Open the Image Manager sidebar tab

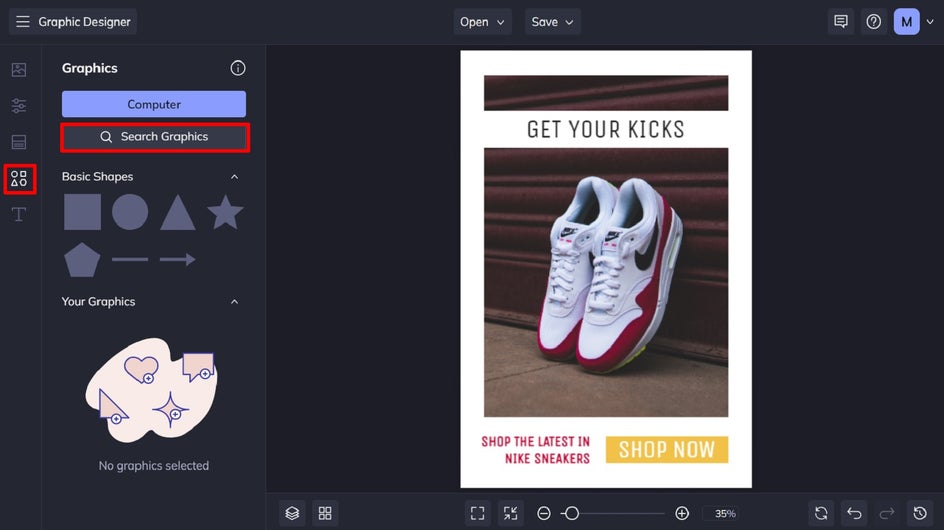[x=19, y=70]
